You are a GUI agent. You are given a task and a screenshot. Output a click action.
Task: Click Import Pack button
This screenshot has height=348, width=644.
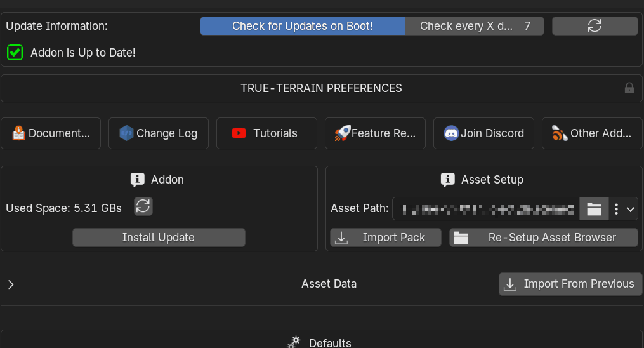386,238
